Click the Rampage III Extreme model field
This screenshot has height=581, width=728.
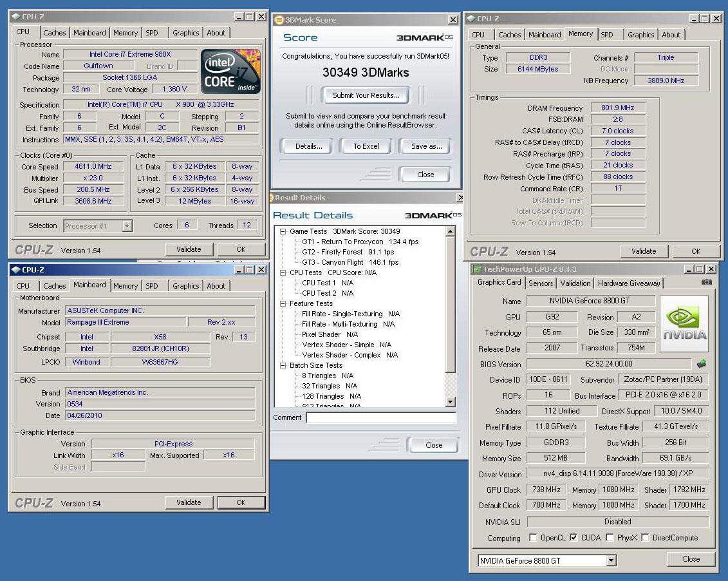pyautogui.click(x=126, y=322)
